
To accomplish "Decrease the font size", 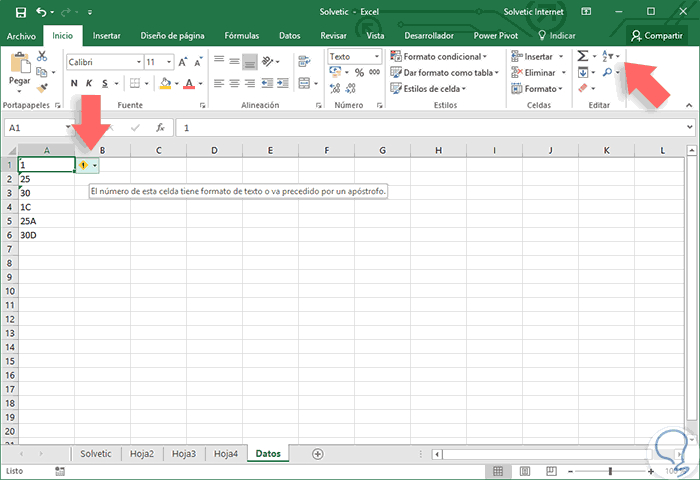I will [198, 62].
